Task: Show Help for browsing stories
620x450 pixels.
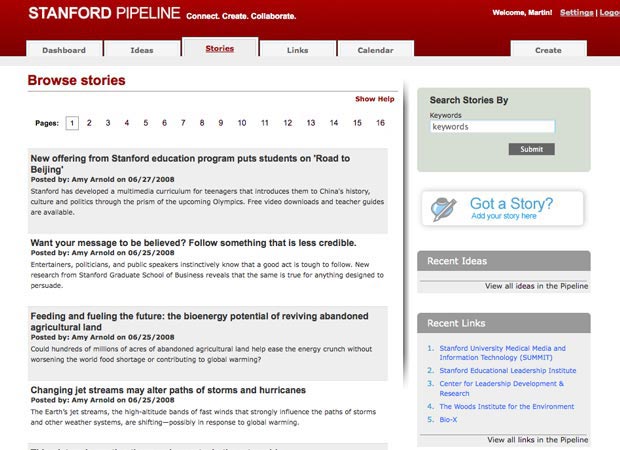Action: coord(374,99)
